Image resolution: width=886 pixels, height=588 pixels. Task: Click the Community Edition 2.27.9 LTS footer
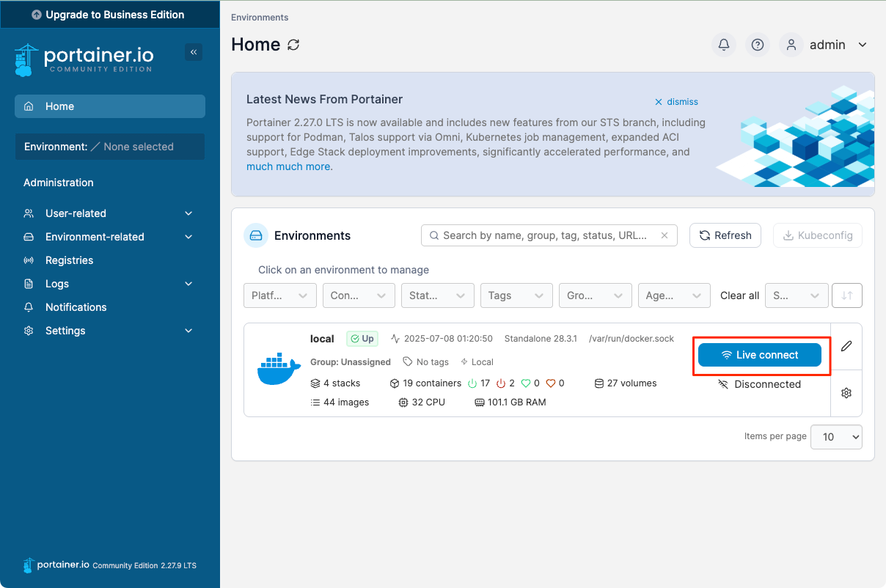coord(144,566)
